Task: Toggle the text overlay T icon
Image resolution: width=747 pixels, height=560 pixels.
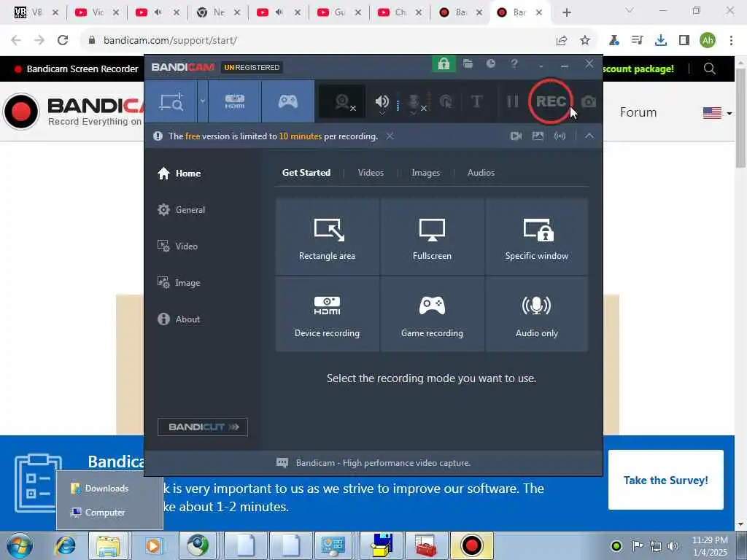Action: pyautogui.click(x=476, y=101)
